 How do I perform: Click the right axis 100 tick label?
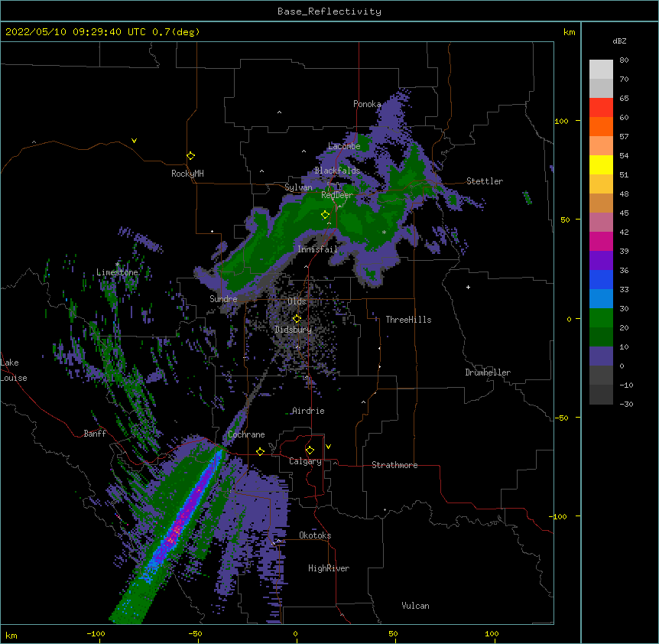(561, 121)
